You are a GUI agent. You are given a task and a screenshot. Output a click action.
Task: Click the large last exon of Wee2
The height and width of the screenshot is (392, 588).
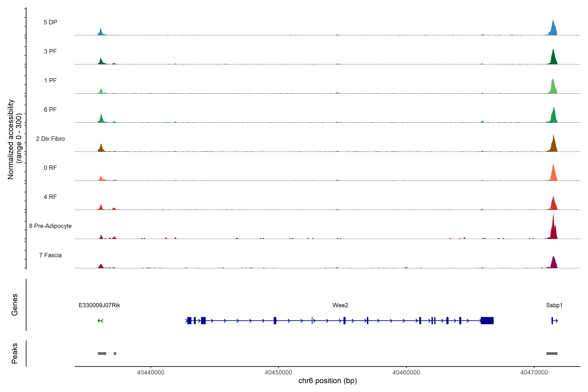[x=487, y=321]
